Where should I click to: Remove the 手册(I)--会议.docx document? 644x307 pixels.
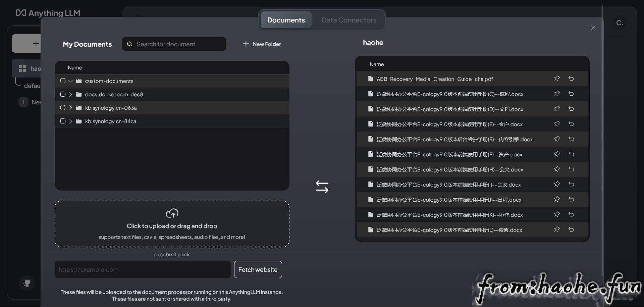tap(571, 184)
